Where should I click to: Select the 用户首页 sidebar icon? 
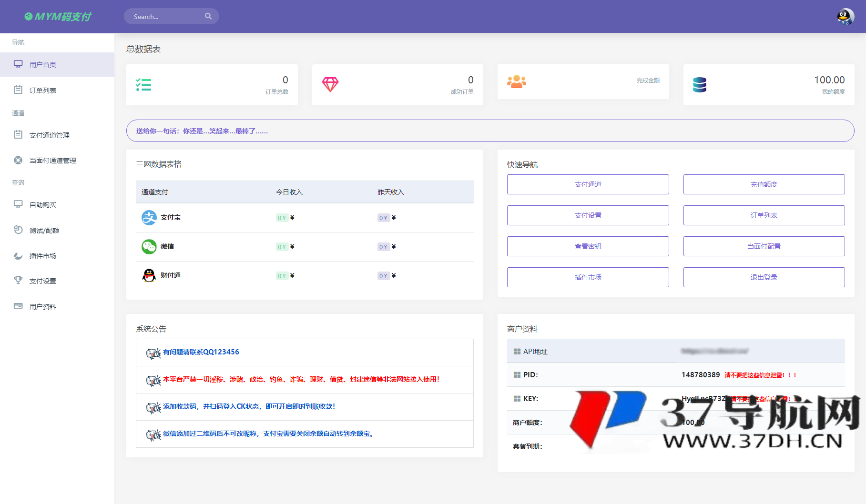point(18,64)
